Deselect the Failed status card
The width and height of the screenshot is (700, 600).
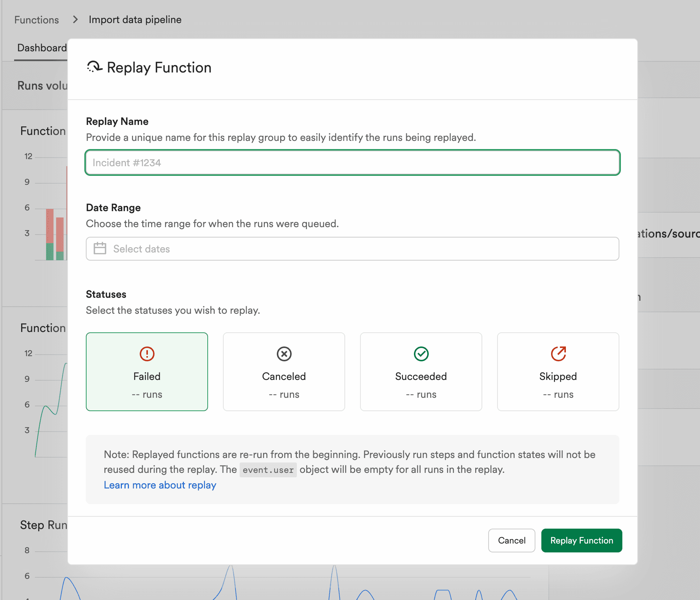coord(146,372)
